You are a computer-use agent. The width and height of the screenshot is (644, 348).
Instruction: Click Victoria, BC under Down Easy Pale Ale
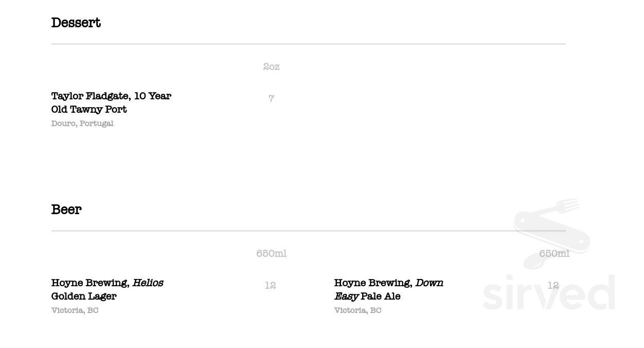(357, 310)
